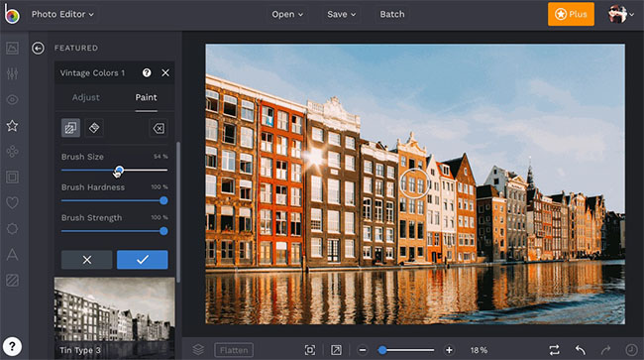The width and height of the screenshot is (644, 360).
Task: Click the photo canvas on brush circle
Action: click(415, 184)
